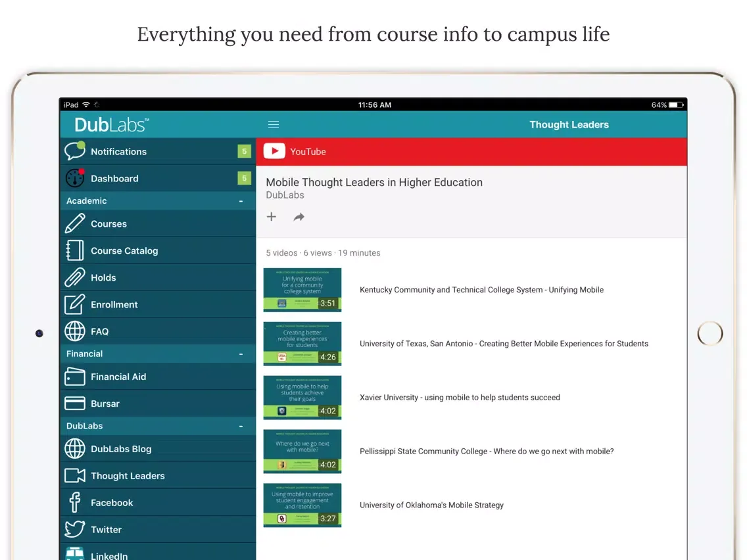Viewport: 747px width, 560px height.
Task: Open Xavier University video title
Action: [x=460, y=397]
